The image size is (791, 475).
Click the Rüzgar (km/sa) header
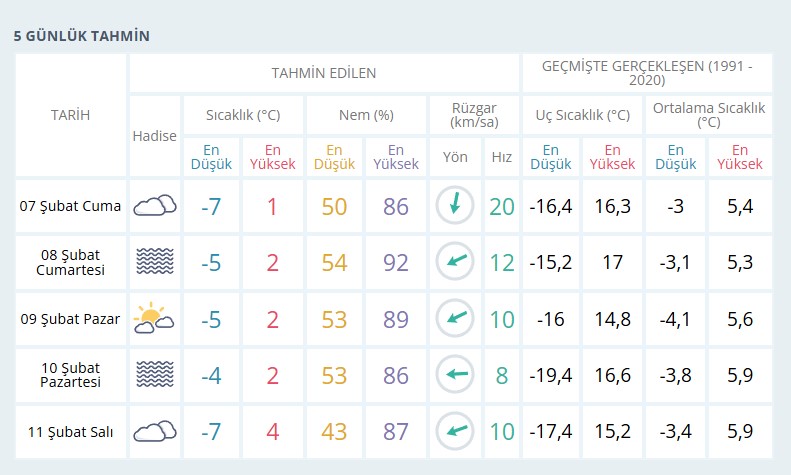click(x=474, y=115)
